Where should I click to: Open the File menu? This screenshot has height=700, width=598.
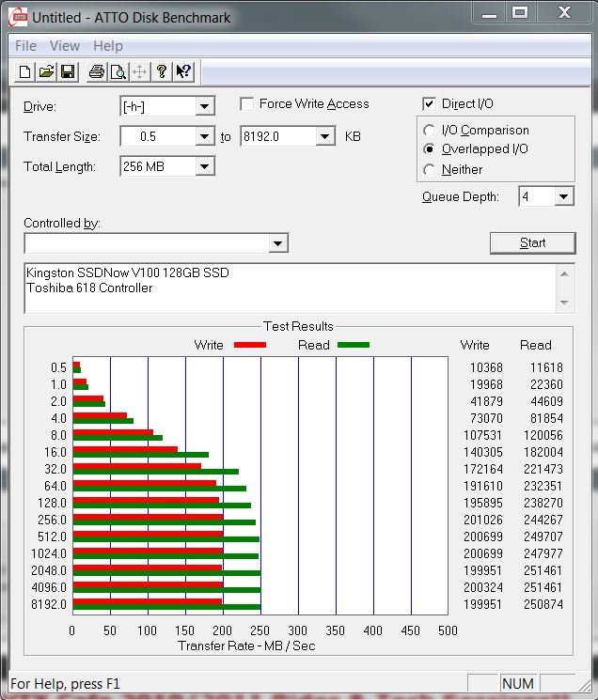[25, 46]
